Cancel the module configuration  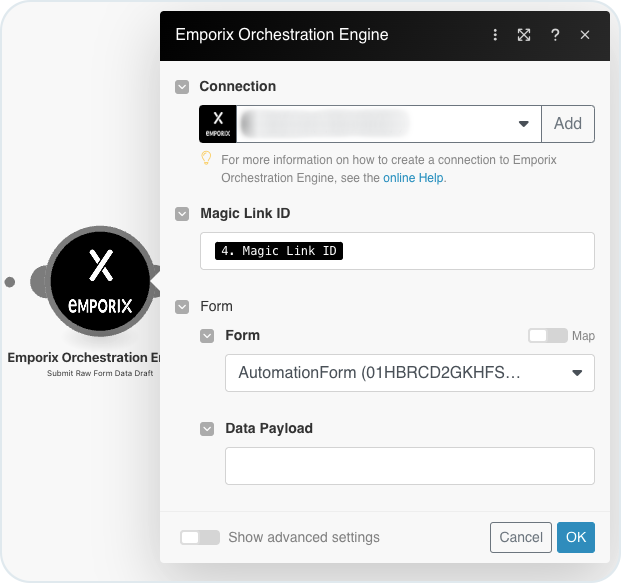click(x=521, y=537)
